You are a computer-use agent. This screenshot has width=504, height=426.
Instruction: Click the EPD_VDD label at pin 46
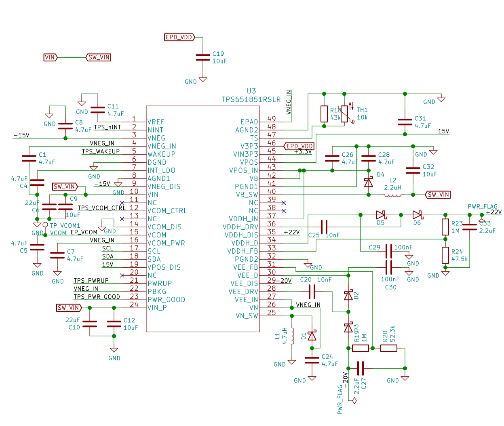point(299,146)
